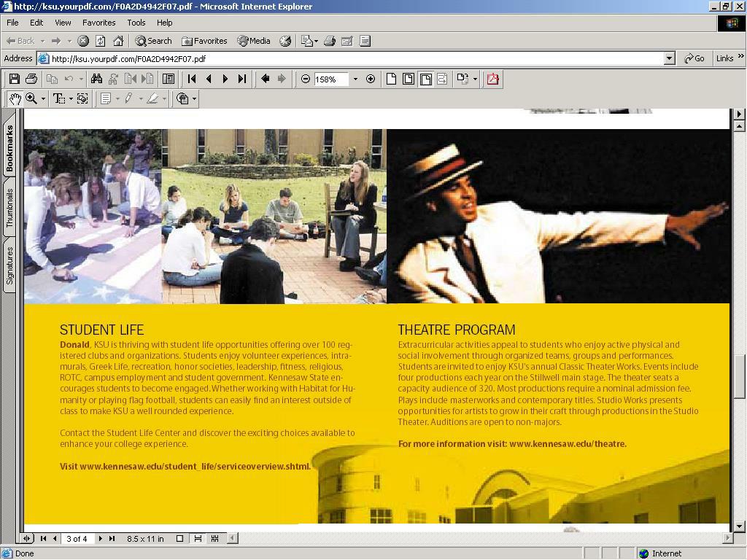
Task: Go to last page in Acrobat toolbar
Action: (x=242, y=79)
